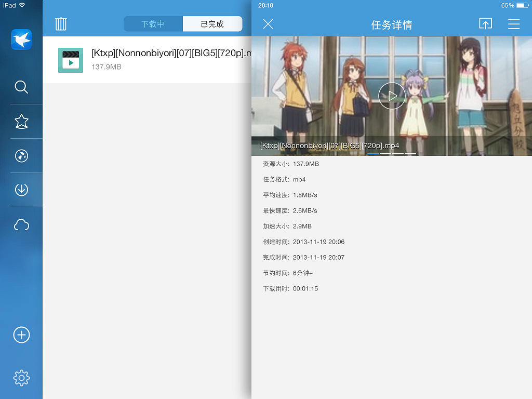Click the 20:10 clock in status bar
This screenshot has width=532, height=399.
pos(265,5)
